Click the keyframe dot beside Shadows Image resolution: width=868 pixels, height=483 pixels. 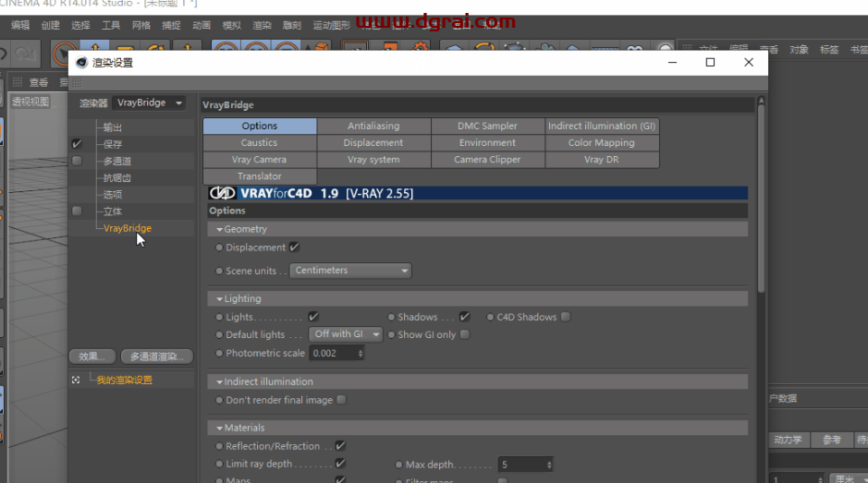coord(391,317)
